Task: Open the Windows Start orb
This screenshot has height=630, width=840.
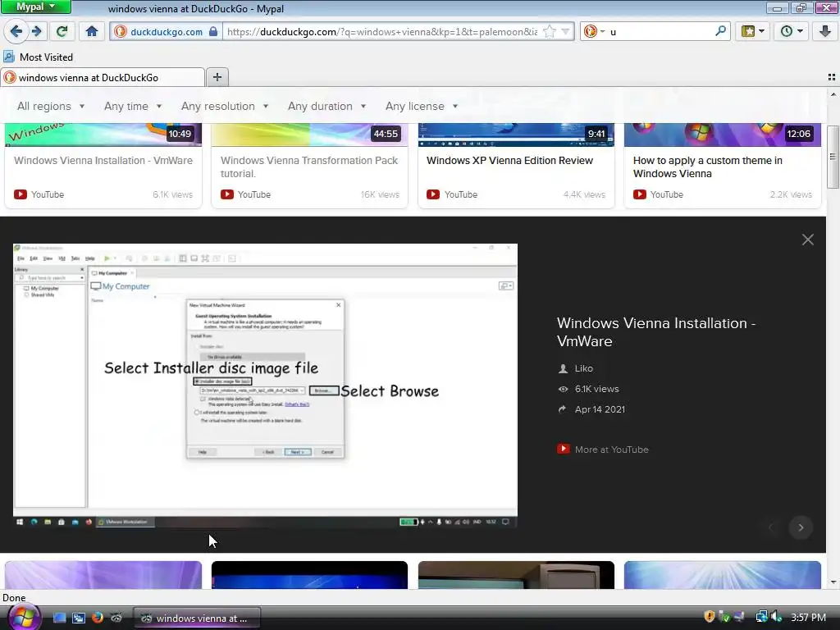Action: click(x=23, y=617)
